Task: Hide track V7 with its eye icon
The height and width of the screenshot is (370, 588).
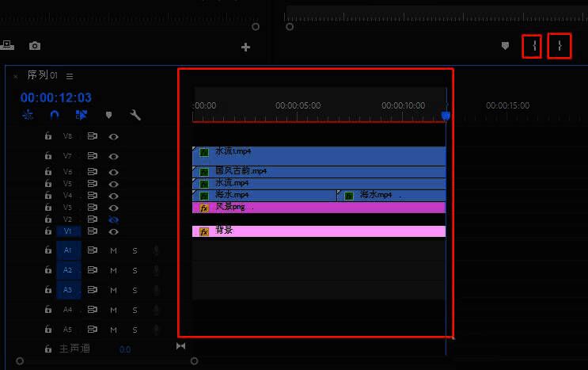Action: 114,156
